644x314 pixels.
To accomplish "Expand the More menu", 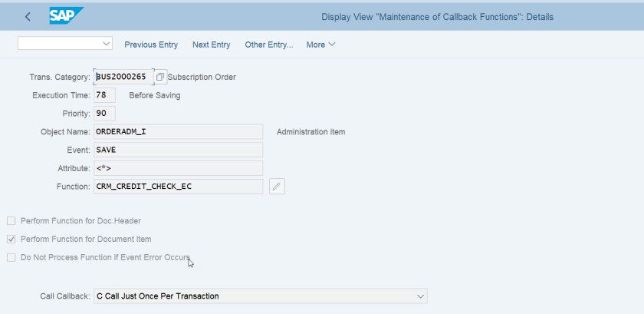I will [320, 45].
